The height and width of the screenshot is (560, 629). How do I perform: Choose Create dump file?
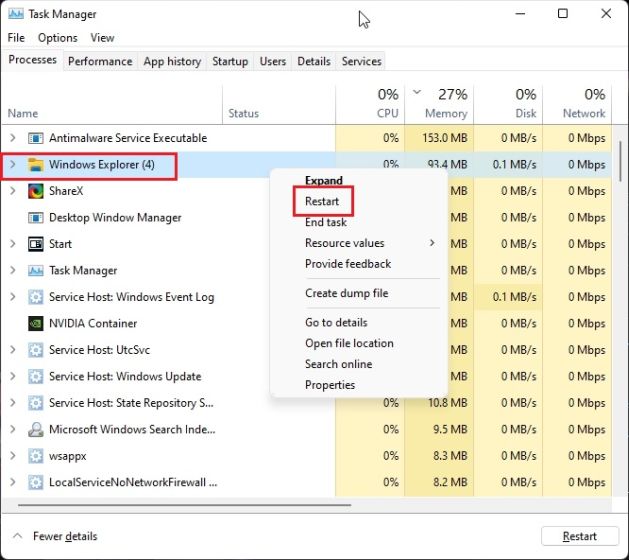coord(347,293)
